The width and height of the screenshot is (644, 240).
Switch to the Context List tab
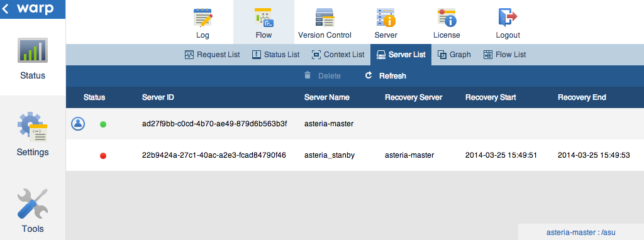pyautogui.click(x=338, y=55)
